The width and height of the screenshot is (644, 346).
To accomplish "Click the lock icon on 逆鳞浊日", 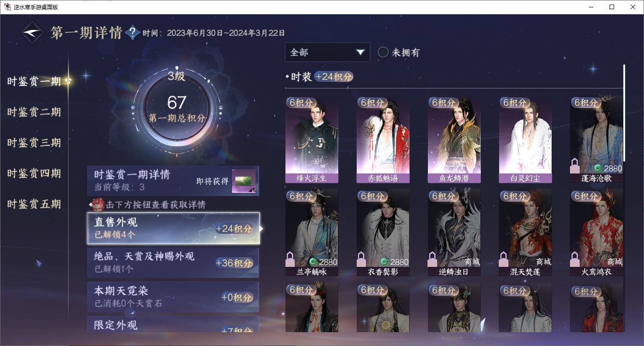I will (x=433, y=259).
